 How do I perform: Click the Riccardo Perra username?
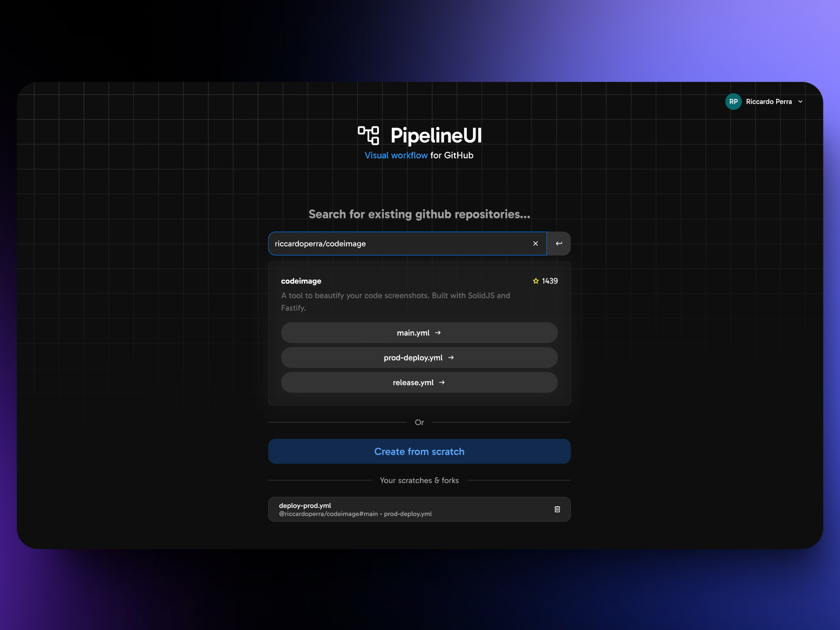click(769, 101)
